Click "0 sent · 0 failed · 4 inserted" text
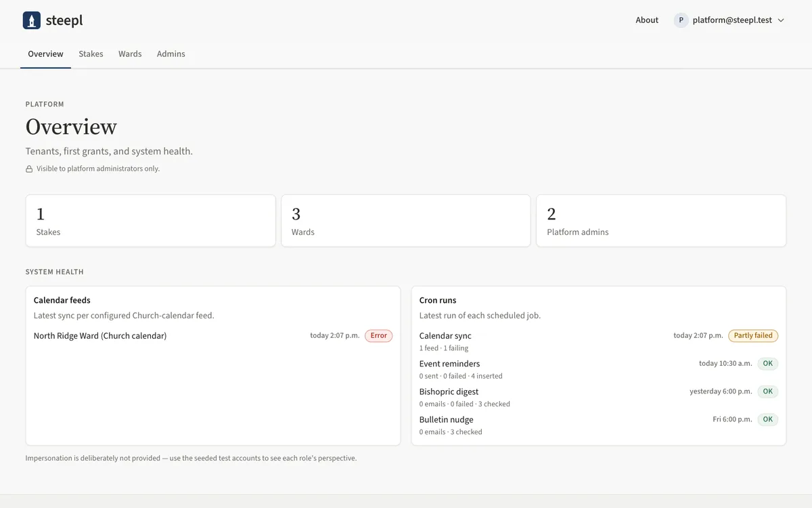The image size is (812, 508). point(461,376)
